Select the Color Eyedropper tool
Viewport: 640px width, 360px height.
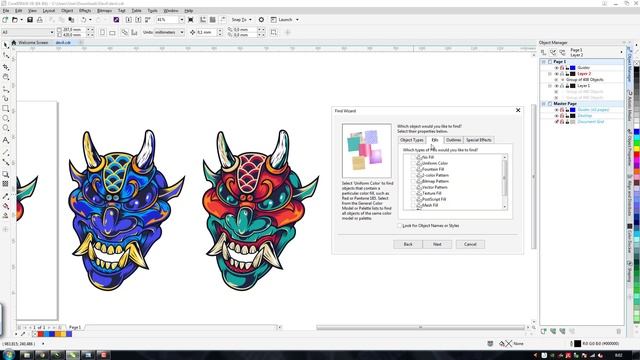coord(6,197)
